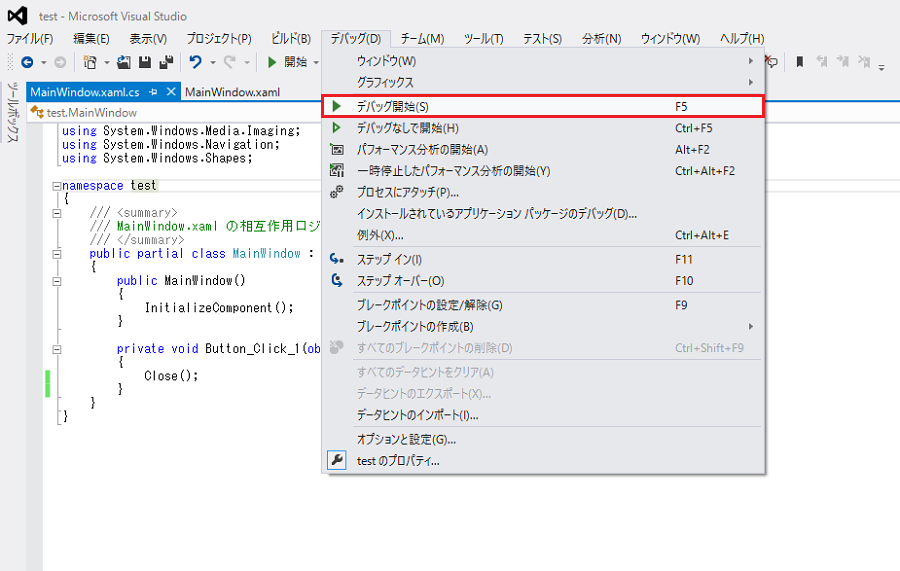Click the performance analysis icon for Alt+F2 item
Screen dimensions: 900x571
[x=337, y=149]
